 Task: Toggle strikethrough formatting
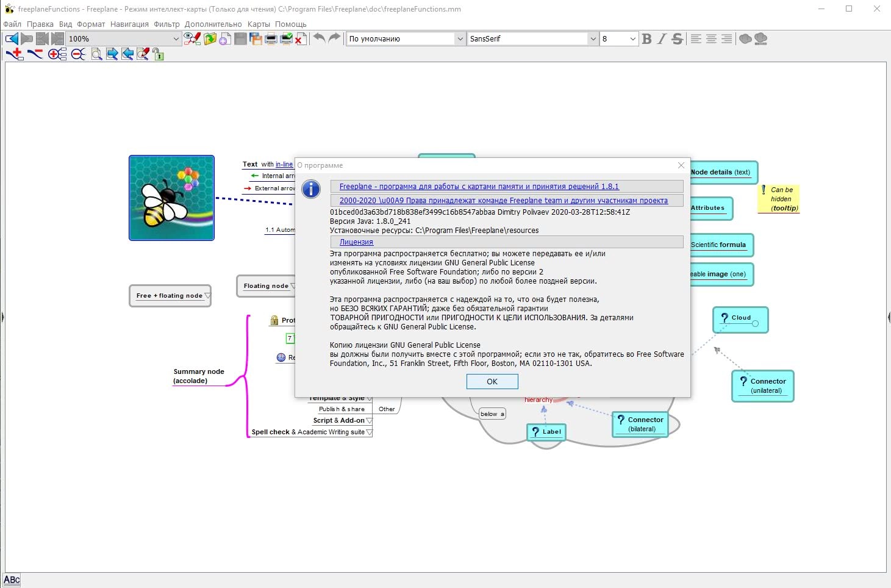click(677, 38)
